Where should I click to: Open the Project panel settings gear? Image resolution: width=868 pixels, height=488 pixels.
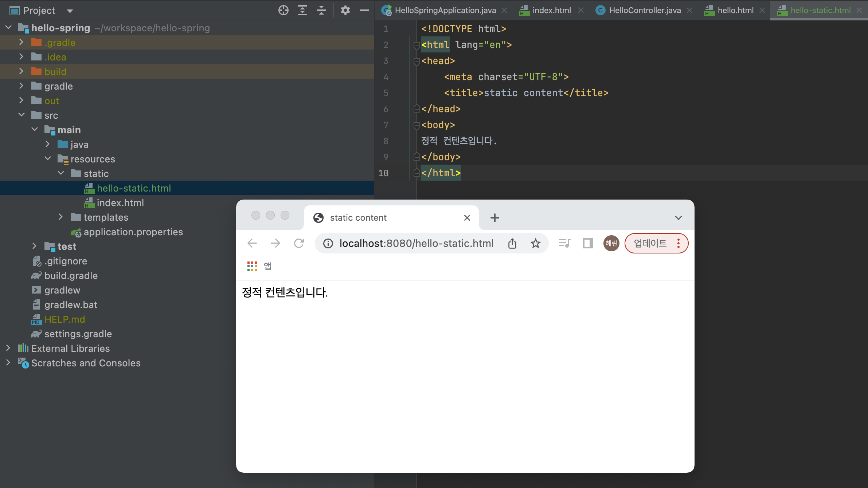pos(345,10)
